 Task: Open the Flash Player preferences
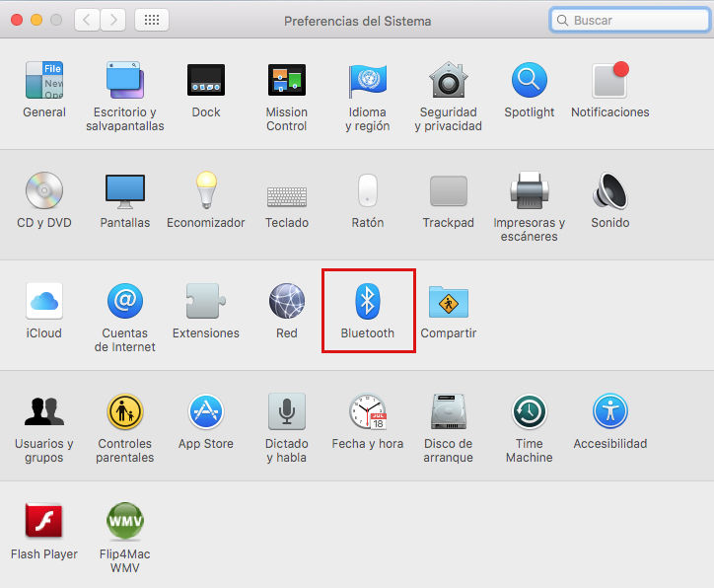click(x=44, y=522)
